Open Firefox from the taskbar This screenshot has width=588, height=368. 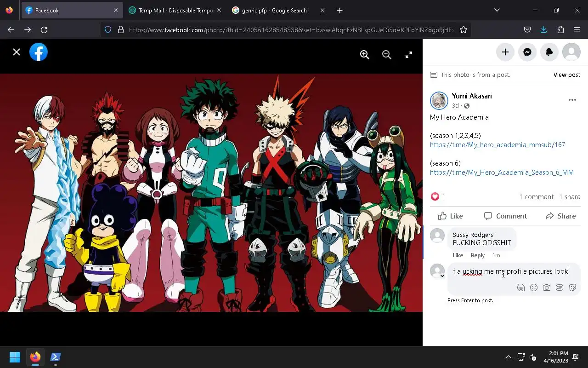click(x=35, y=357)
